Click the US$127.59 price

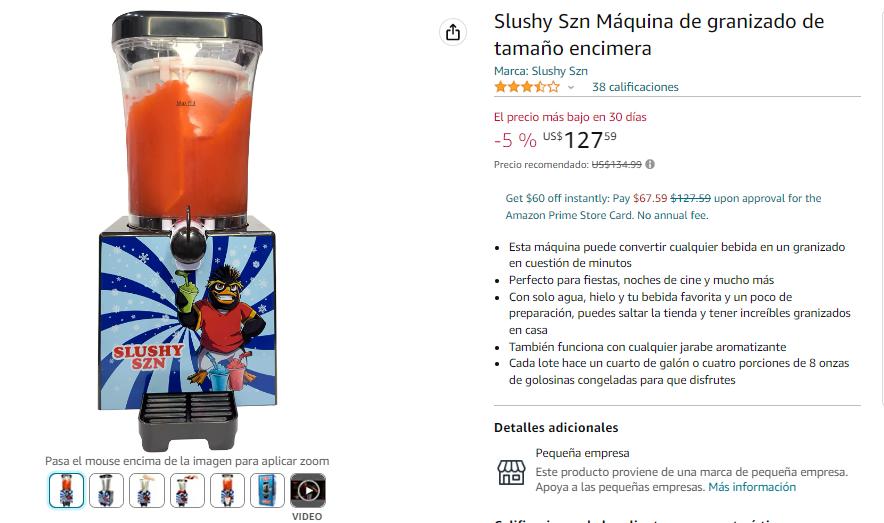[580, 140]
